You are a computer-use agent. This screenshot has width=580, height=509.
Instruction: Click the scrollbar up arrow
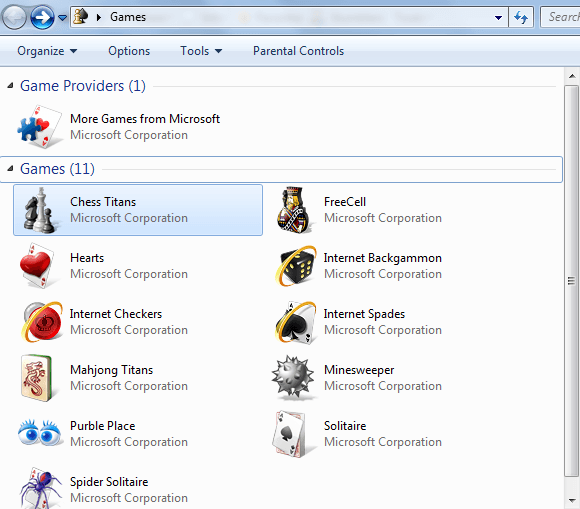coord(572,76)
